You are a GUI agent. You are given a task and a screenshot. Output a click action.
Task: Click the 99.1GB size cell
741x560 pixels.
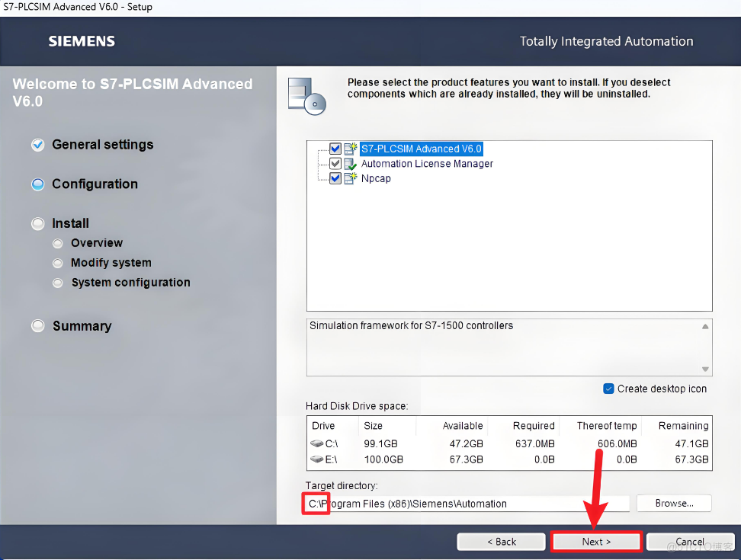pos(380,444)
